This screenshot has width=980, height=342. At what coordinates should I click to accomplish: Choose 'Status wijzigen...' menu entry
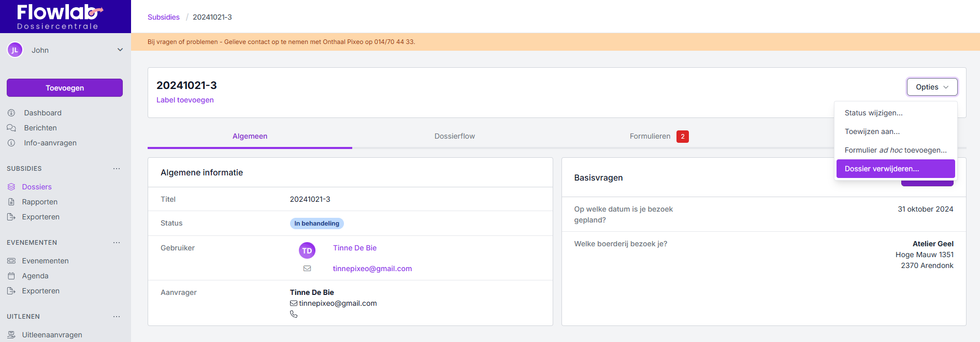[873, 113]
